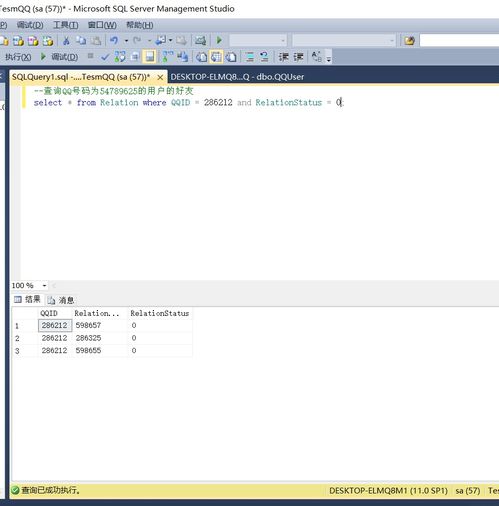The width and height of the screenshot is (499, 506).
Task: Open the wide solution platforms combo box
Action: (344, 41)
